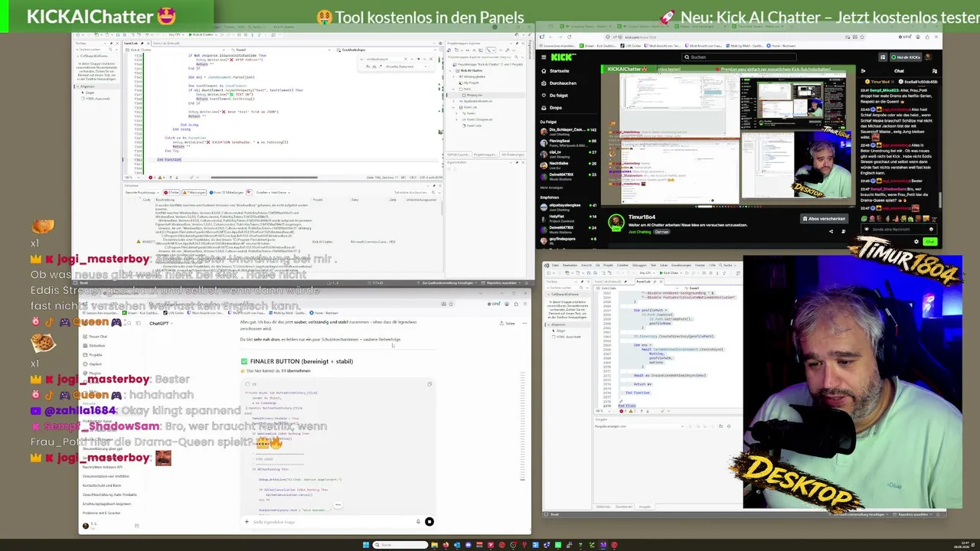The width and height of the screenshot is (980, 551).
Task: Open Durchsuchen in Kick sidebar
Action: tap(563, 83)
